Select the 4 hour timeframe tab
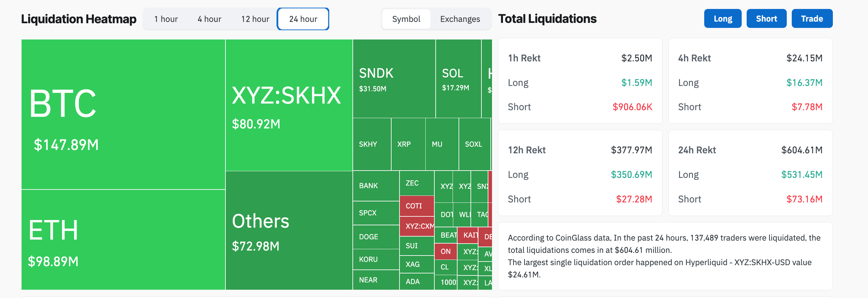 pos(209,19)
